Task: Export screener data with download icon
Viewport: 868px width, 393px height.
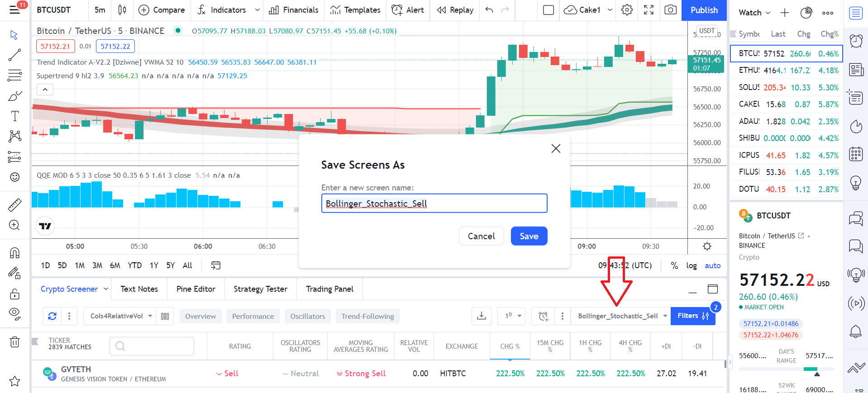Action: pos(482,316)
